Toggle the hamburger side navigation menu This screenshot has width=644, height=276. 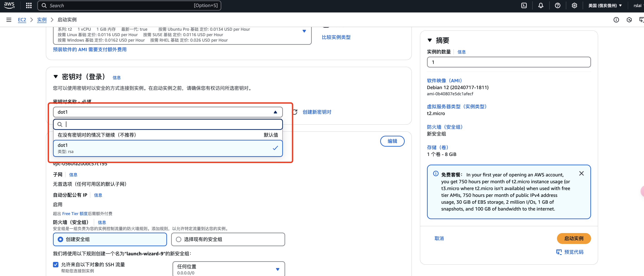[x=9, y=20]
